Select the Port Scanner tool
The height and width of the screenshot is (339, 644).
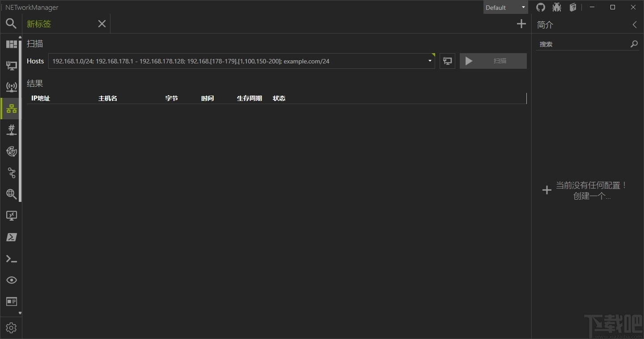[x=11, y=130]
